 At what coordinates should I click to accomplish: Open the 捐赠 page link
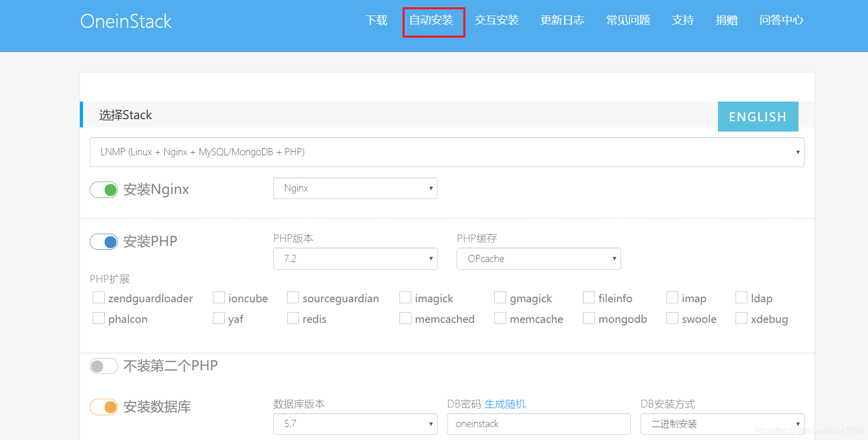point(727,20)
